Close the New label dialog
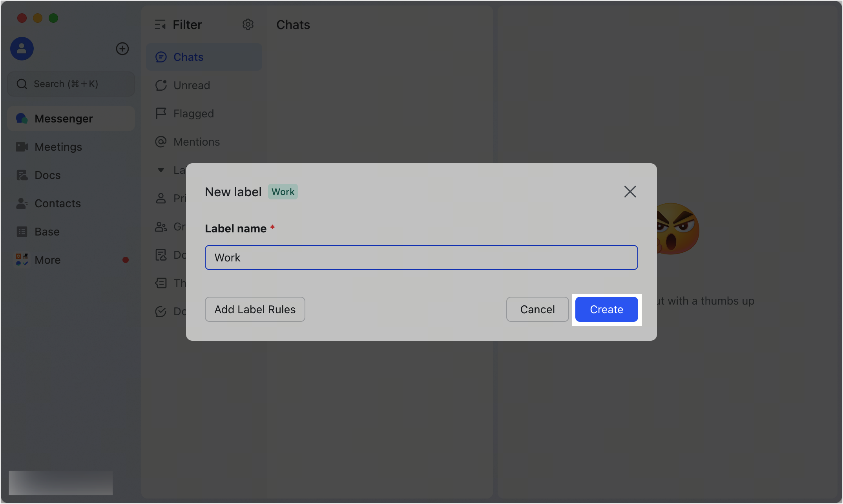This screenshot has height=504, width=843. [x=630, y=192]
